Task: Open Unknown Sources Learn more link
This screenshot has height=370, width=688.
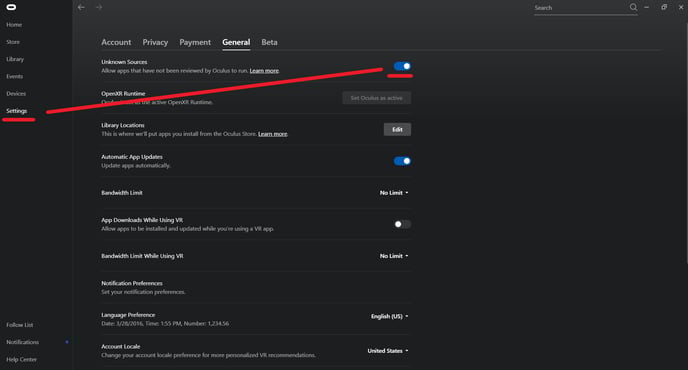Action: (x=264, y=71)
